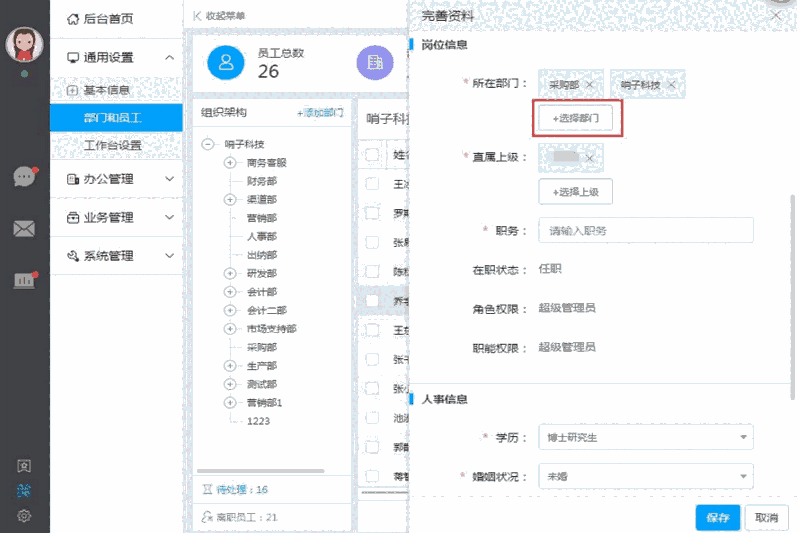The image size is (800, 533).
Task: Remove 采购部 department tag
Action: 590,85
